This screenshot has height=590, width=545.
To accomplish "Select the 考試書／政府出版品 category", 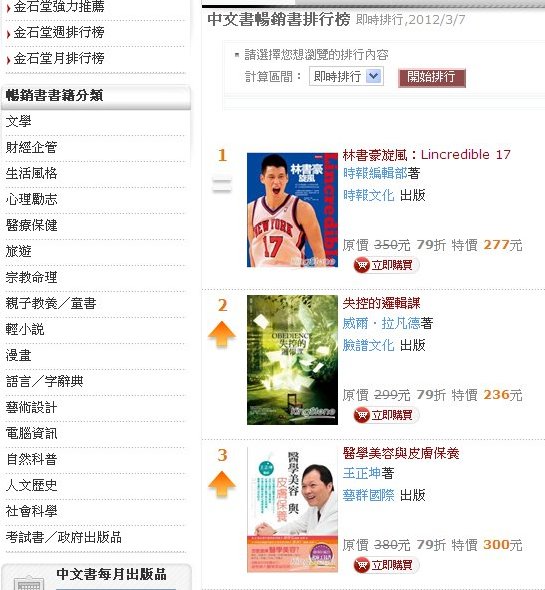I will (64, 537).
